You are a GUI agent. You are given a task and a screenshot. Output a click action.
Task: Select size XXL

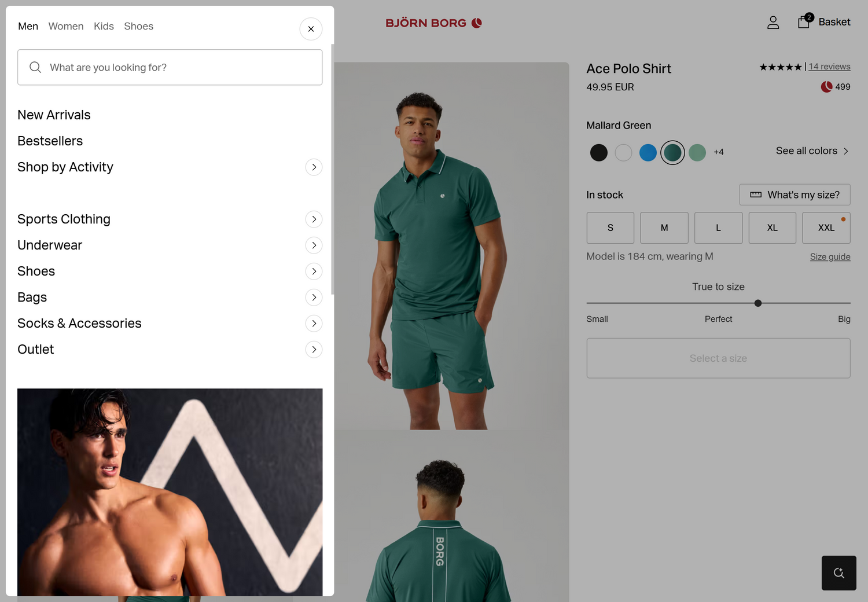click(x=826, y=227)
